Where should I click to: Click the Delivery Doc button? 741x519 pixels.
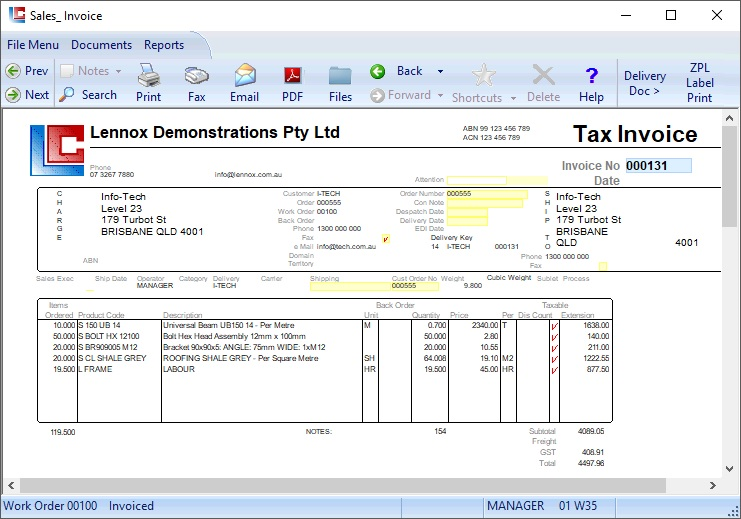point(644,83)
